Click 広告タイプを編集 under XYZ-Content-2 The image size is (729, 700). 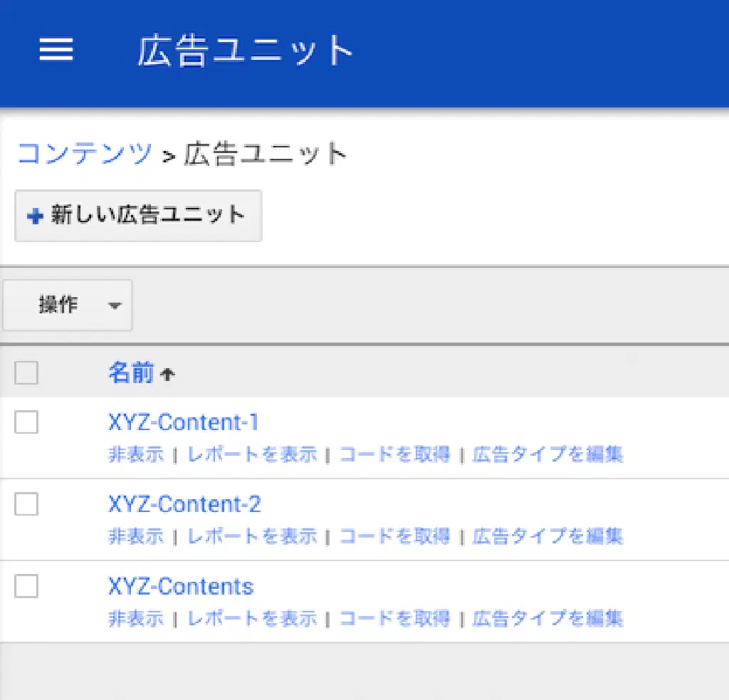547,536
